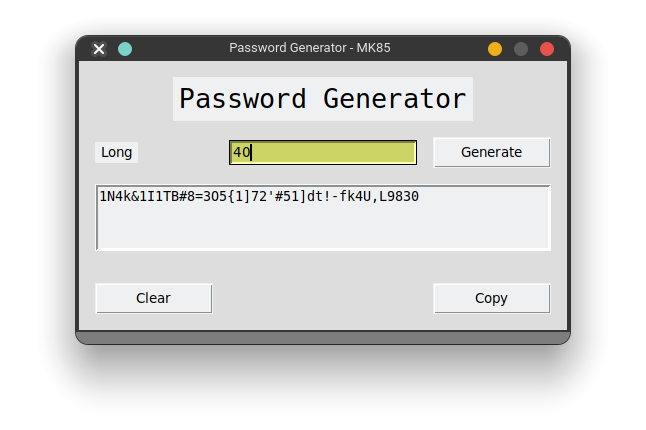Focus the yellow length field containing 40
646x430 pixels.
[x=323, y=152]
